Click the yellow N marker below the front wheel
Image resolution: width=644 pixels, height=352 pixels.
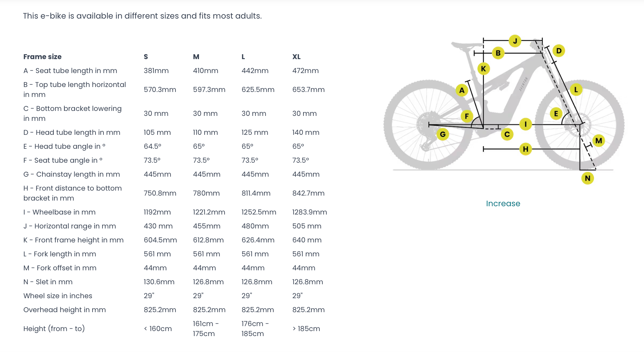(588, 178)
